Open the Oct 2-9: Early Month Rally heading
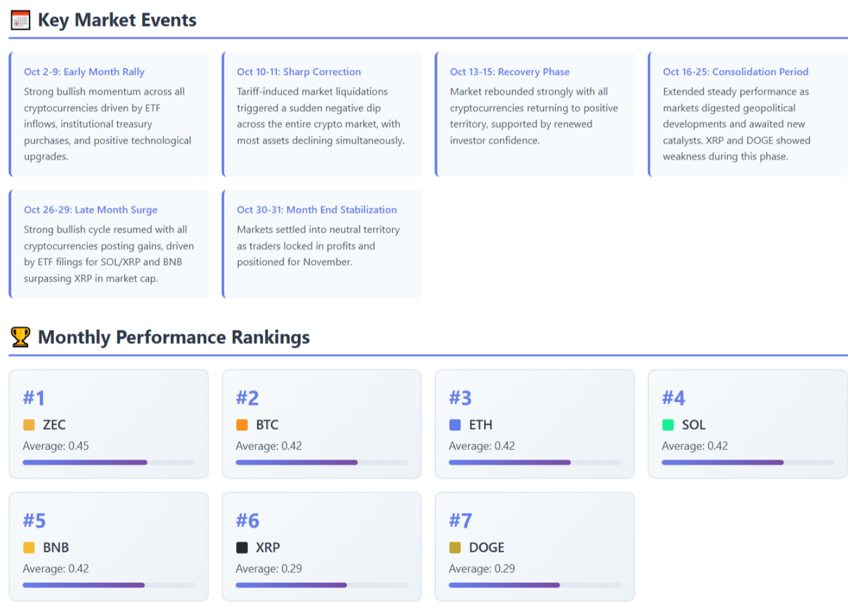This screenshot has width=860, height=616. coord(84,72)
